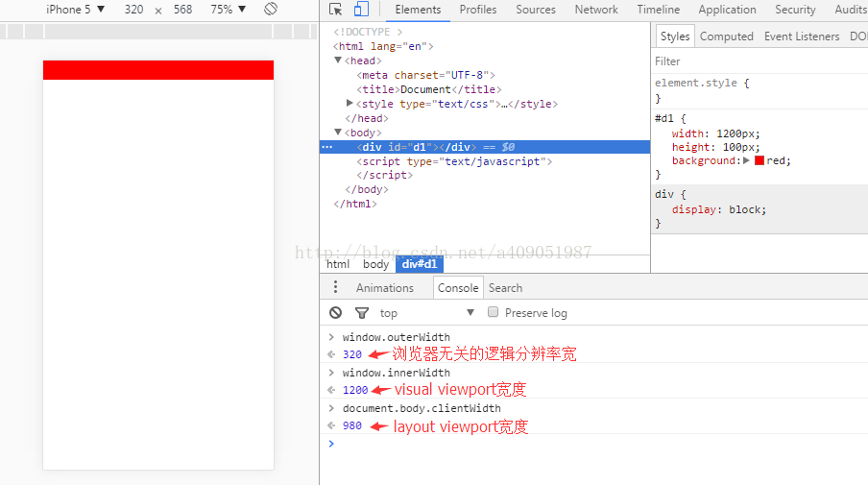The height and width of the screenshot is (485, 868).
Task: Expand the style type="text/css" node
Action: tap(350, 103)
